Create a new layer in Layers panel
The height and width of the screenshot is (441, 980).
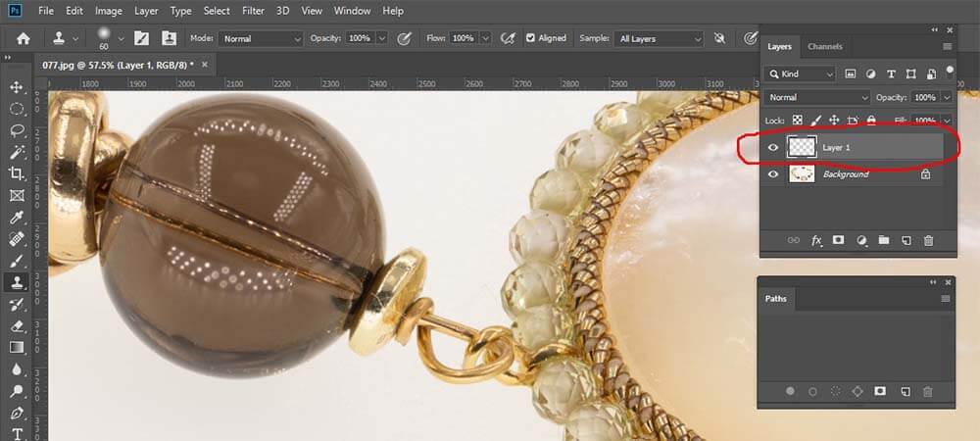click(x=906, y=240)
